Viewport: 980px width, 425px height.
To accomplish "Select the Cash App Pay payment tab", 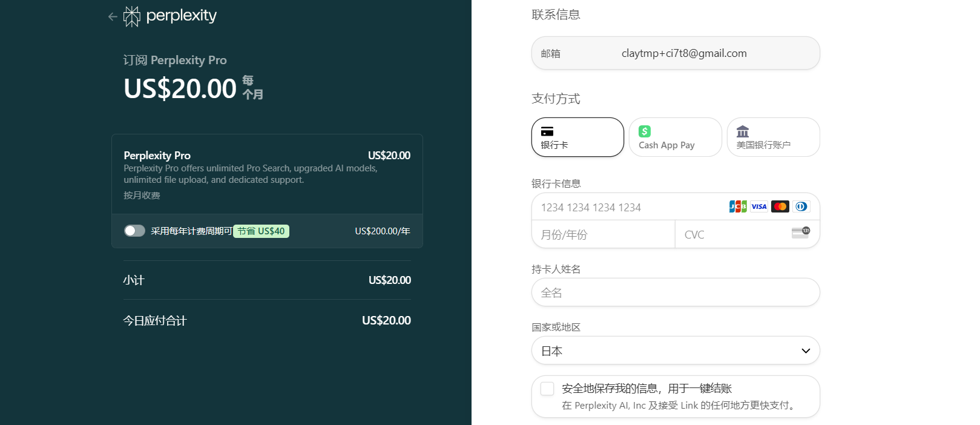I will click(676, 137).
